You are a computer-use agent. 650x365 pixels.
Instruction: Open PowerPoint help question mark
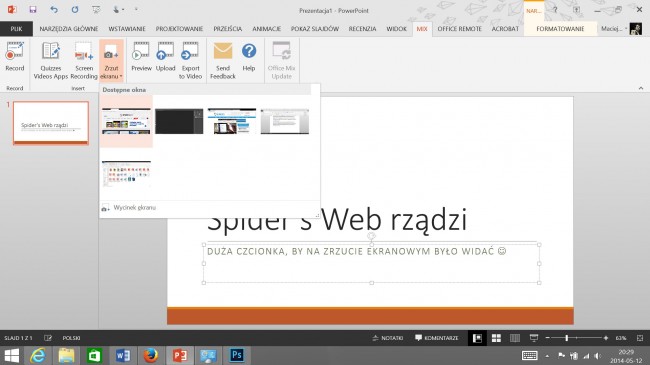(555, 10)
